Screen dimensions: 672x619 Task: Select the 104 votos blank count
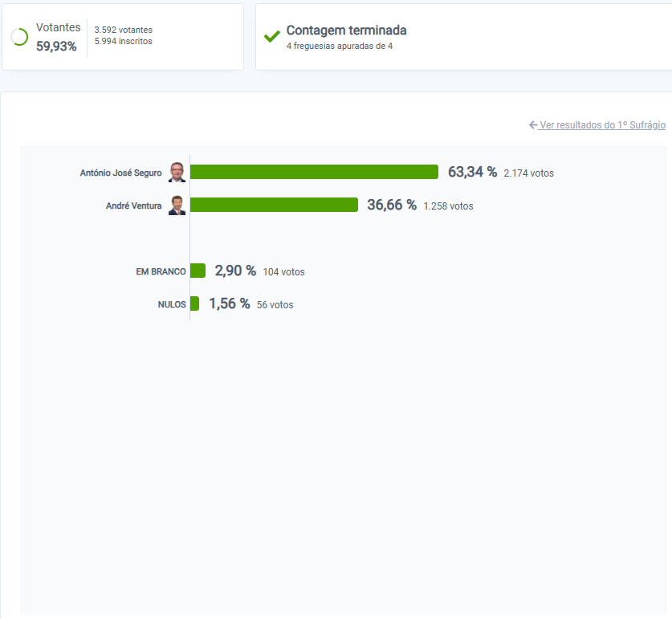point(283,272)
